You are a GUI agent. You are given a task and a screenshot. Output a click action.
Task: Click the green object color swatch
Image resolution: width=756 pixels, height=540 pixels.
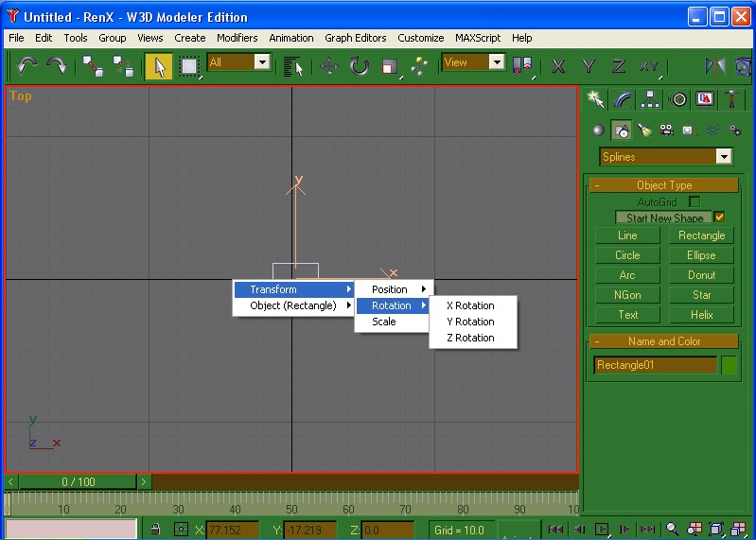[x=729, y=365]
